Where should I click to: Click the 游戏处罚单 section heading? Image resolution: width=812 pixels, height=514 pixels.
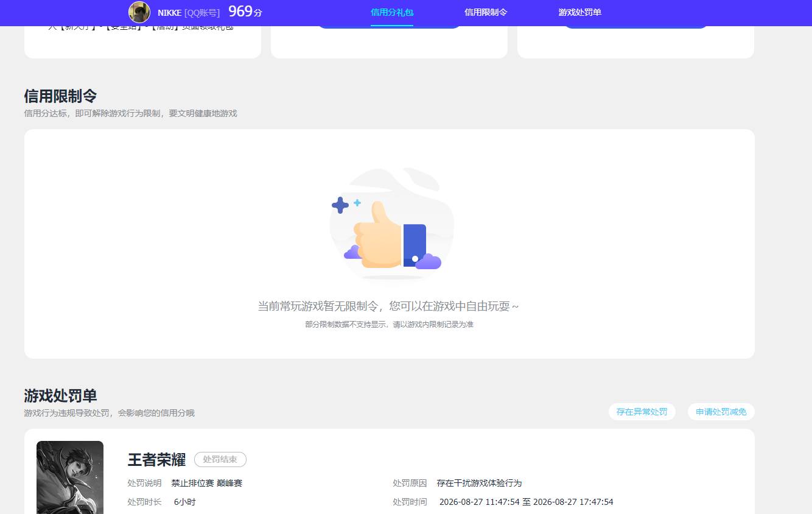coord(60,396)
